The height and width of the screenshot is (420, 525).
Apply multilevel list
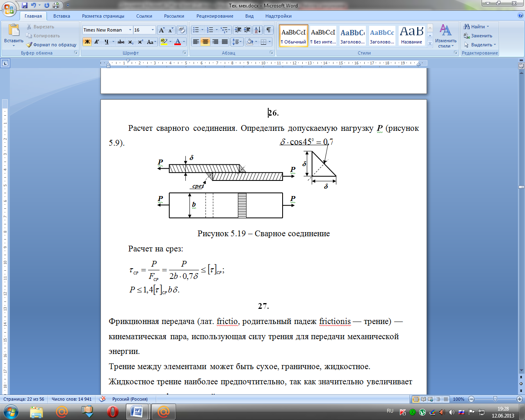point(224,30)
